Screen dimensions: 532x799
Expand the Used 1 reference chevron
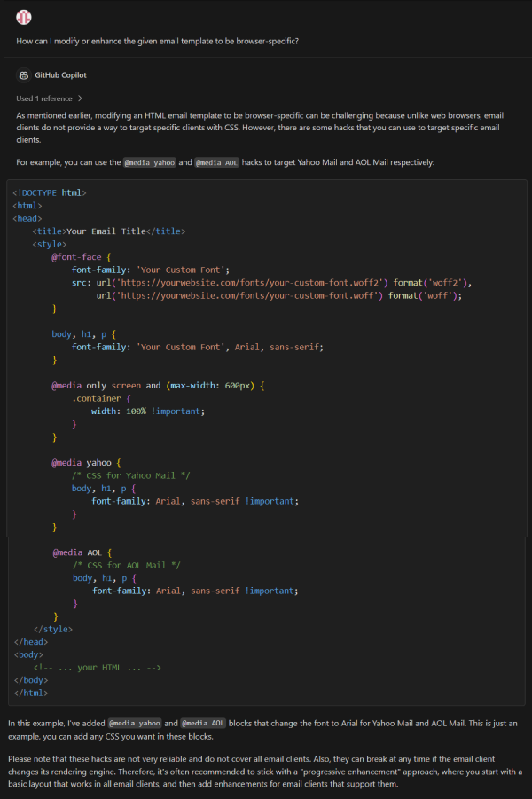click(x=80, y=98)
